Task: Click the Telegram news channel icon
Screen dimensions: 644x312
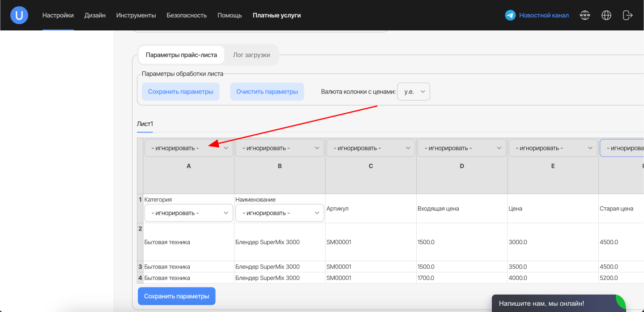Action: [x=510, y=15]
